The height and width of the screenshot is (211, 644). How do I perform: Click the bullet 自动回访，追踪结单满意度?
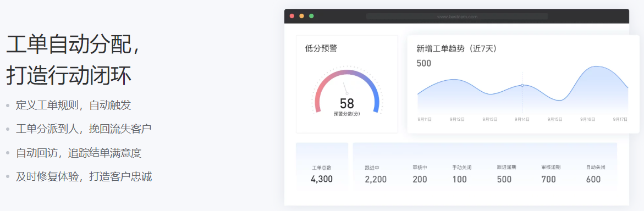coord(79,153)
